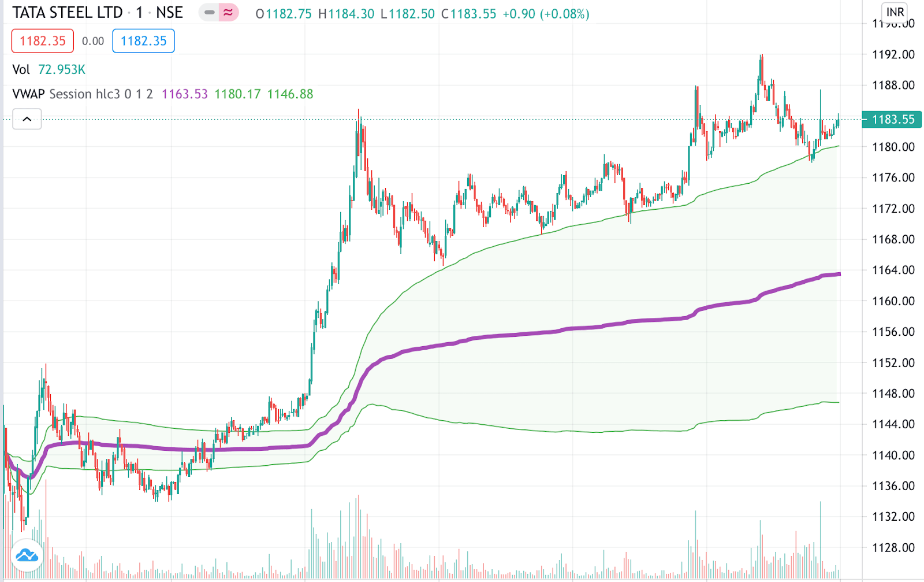Click the upper band value 1180.17
924x582 pixels.
pos(237,94)
